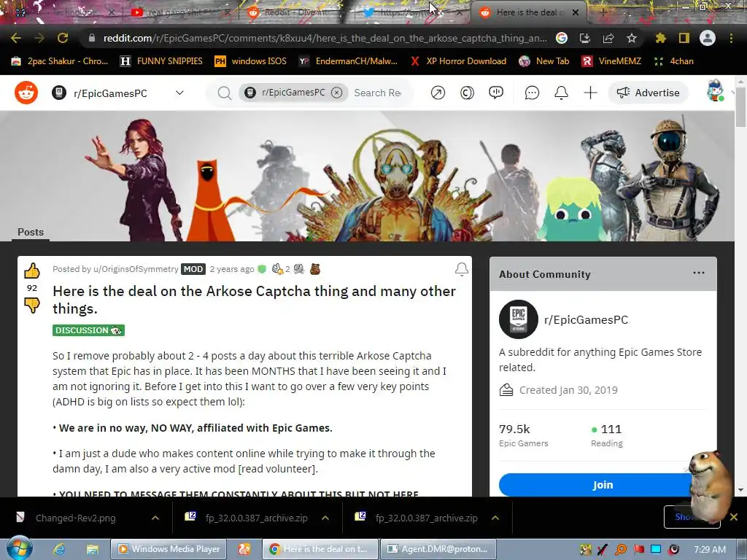Expand options for the first fp_32.0.0.387_archive.zip download

(x=325, y=518)
